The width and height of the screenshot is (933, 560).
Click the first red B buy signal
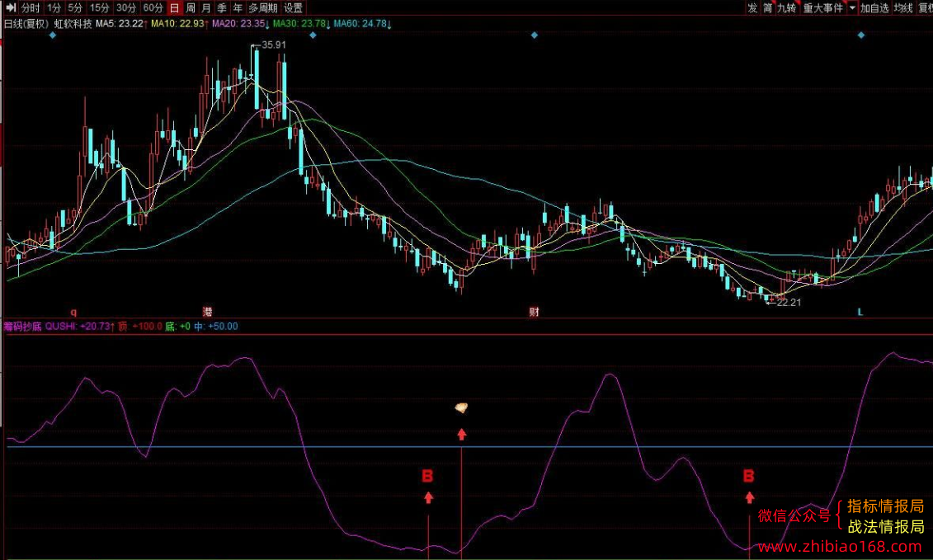coord(427,476)
